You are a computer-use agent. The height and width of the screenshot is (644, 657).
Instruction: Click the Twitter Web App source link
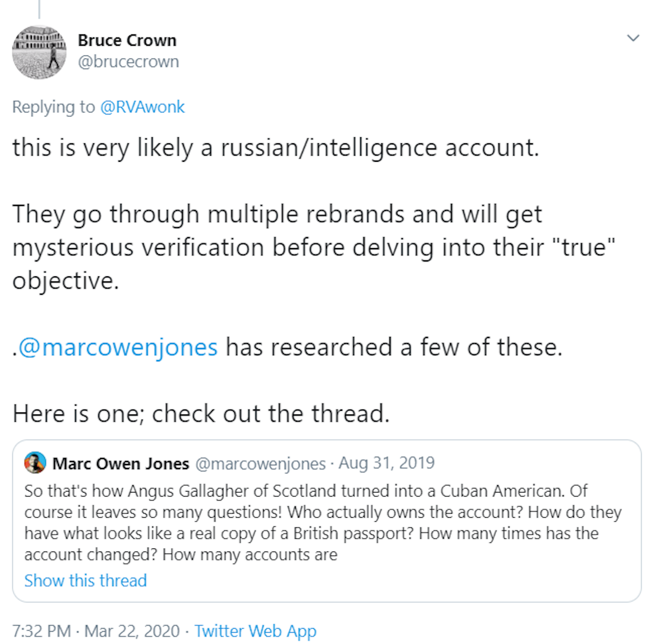(x=255, y=631)
